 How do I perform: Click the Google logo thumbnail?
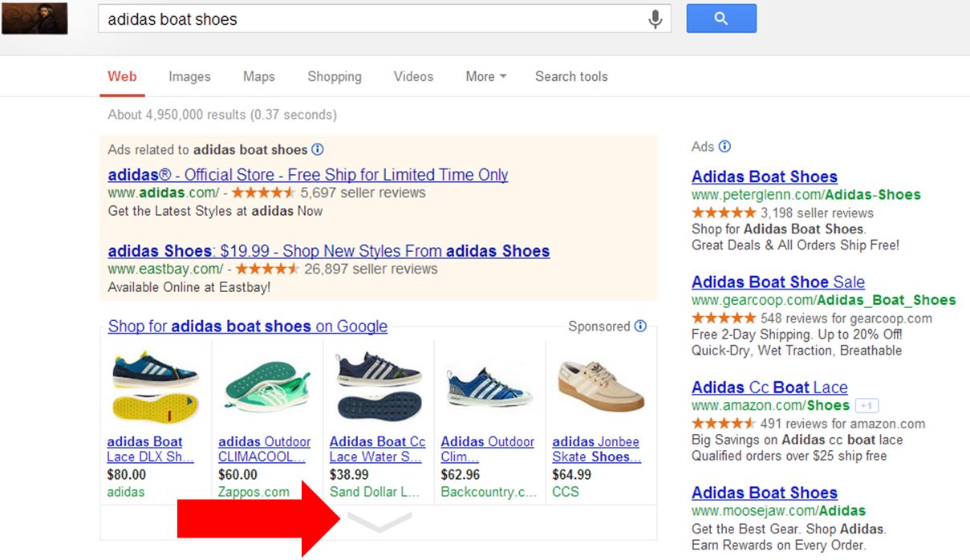click(x=34, y=18)
